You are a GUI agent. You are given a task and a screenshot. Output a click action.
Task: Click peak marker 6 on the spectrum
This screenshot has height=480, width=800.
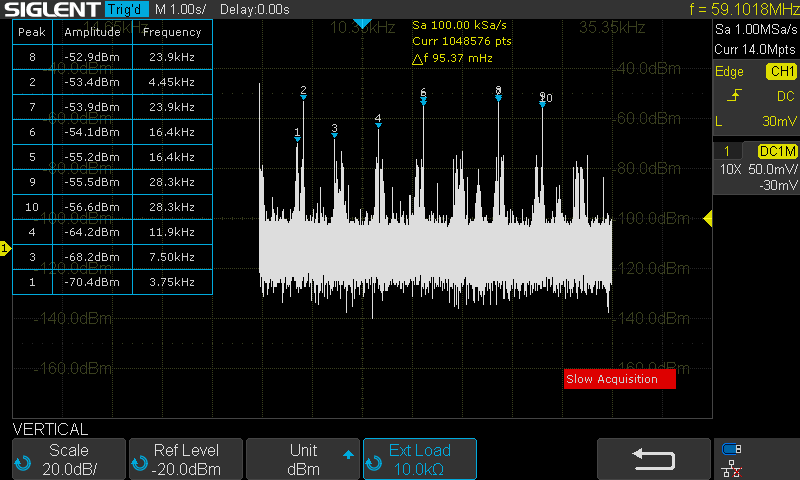point(423,95)
